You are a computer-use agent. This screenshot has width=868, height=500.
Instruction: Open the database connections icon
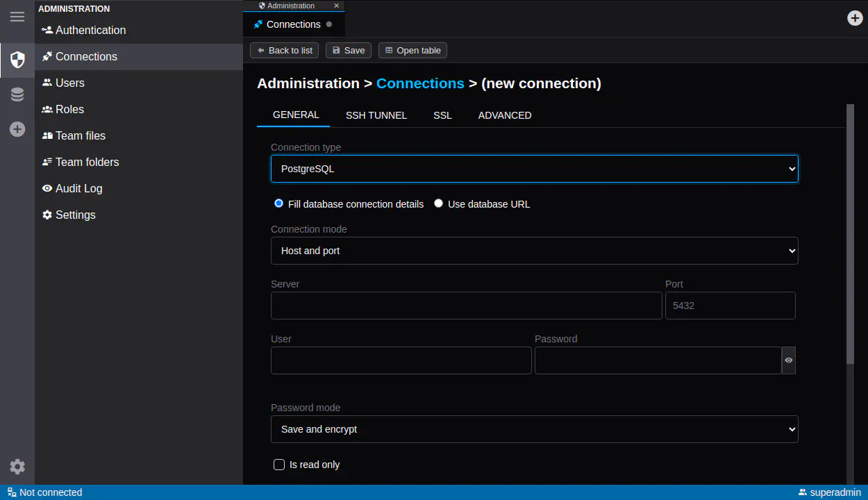click(17, 94)
